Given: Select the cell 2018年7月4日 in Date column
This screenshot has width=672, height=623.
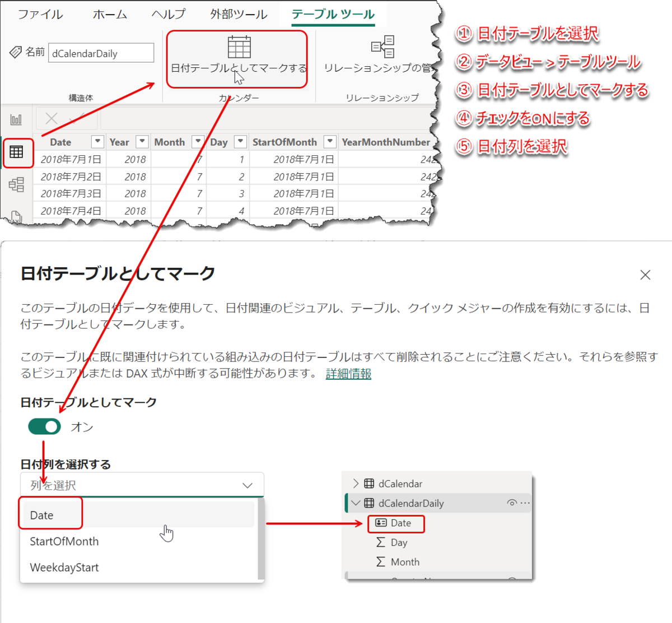Looking at the screenshot, I should [x=71, y=211].
